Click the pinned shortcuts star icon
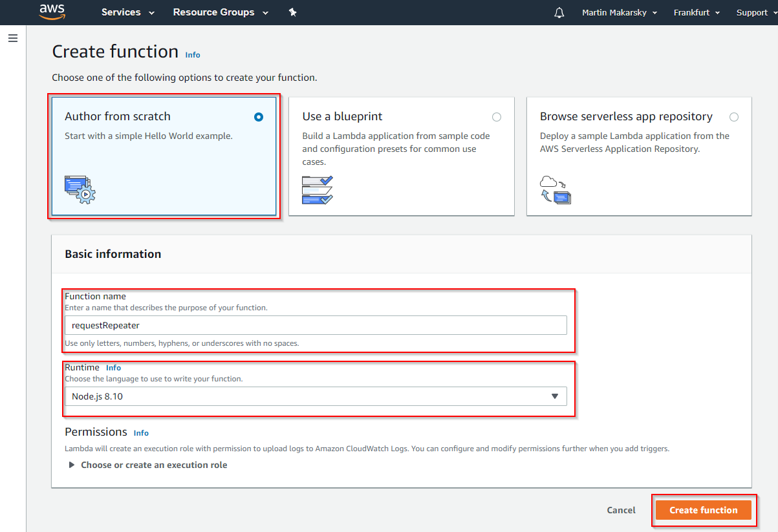This screenshot has width=778, height=532. 292,12
